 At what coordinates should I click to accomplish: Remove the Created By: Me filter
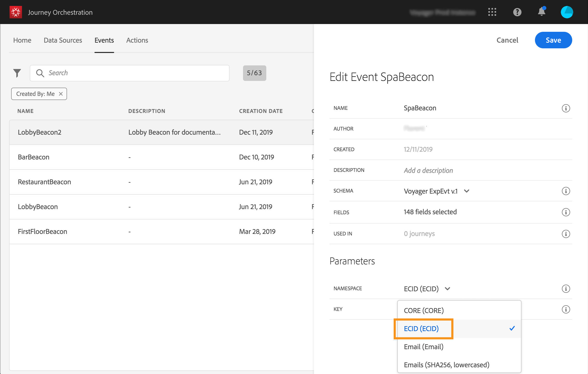click(61, 94)
